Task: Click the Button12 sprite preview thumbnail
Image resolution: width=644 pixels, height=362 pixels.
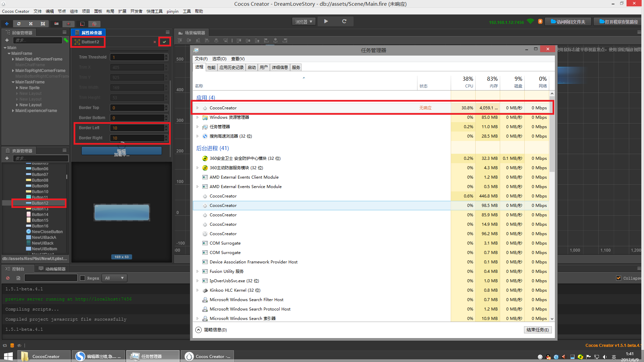Action: (x=122, y=212)
